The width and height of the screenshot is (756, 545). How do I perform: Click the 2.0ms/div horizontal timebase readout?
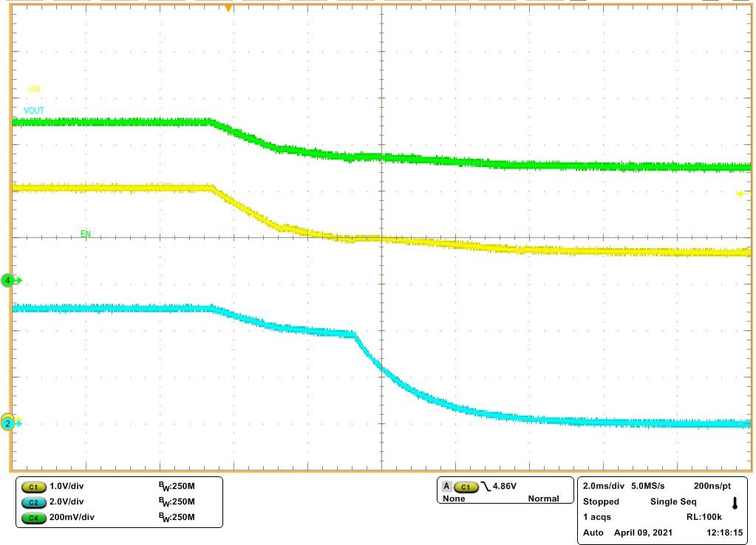point(602,487)
